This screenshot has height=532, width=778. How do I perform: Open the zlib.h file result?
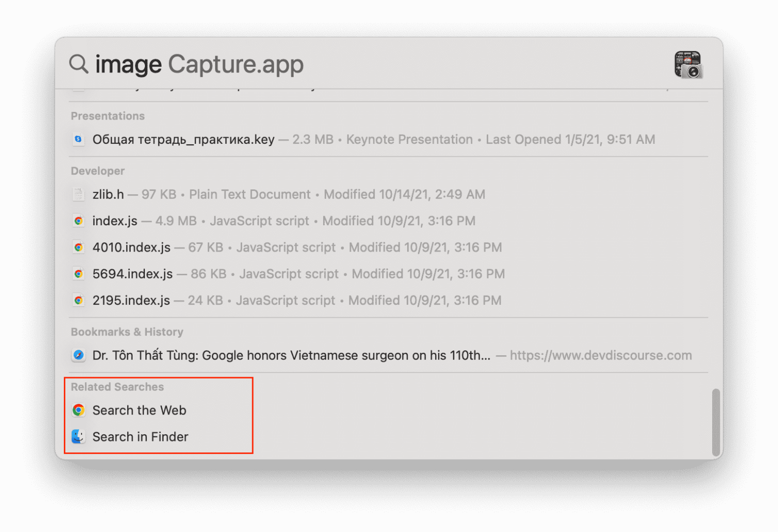(108, 194)
